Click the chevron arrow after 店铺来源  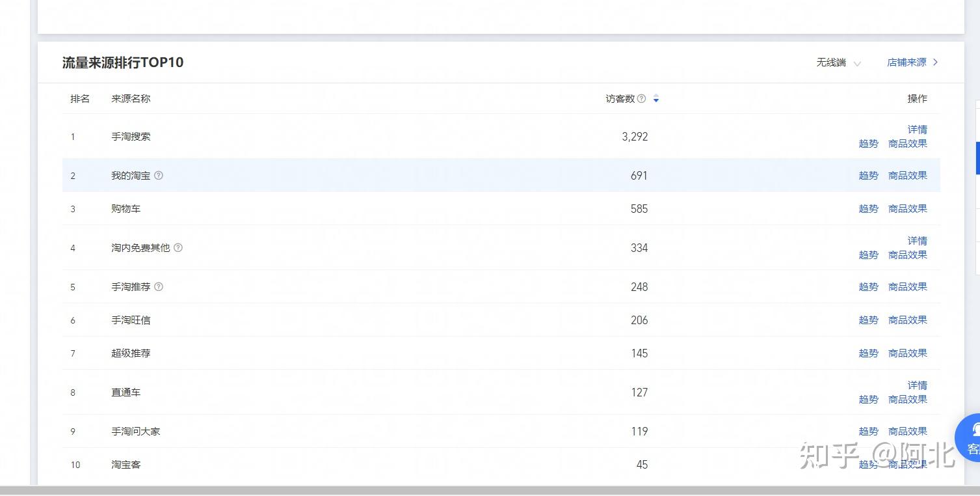935,62
